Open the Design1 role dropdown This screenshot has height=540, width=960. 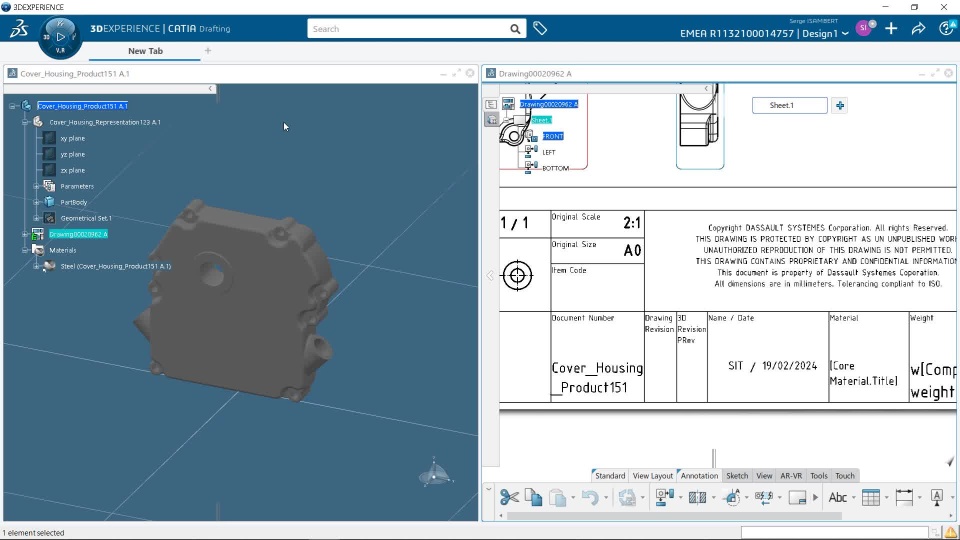[845, 34]
